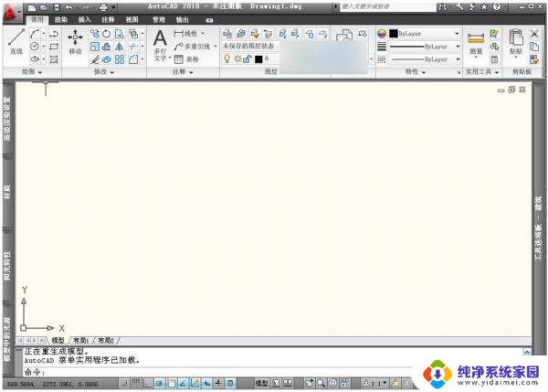Image resolution: width=548 pixels, height=392 pixels.
Task: Select the Fillet modify tool
Action: click(132, 59)
